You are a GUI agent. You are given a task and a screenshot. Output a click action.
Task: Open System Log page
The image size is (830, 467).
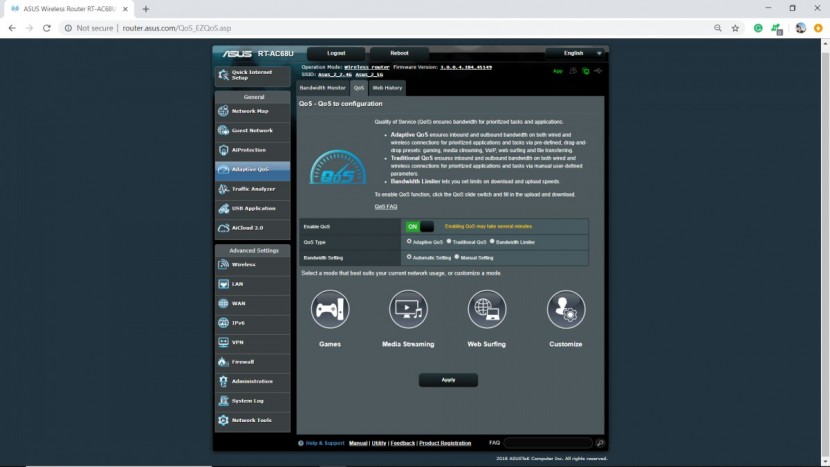click(x=252, y=401)
